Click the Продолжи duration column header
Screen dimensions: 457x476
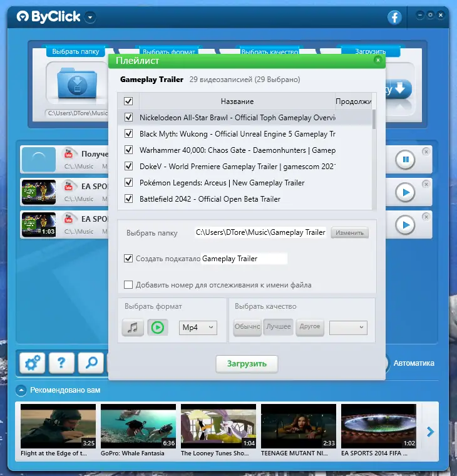353,101
